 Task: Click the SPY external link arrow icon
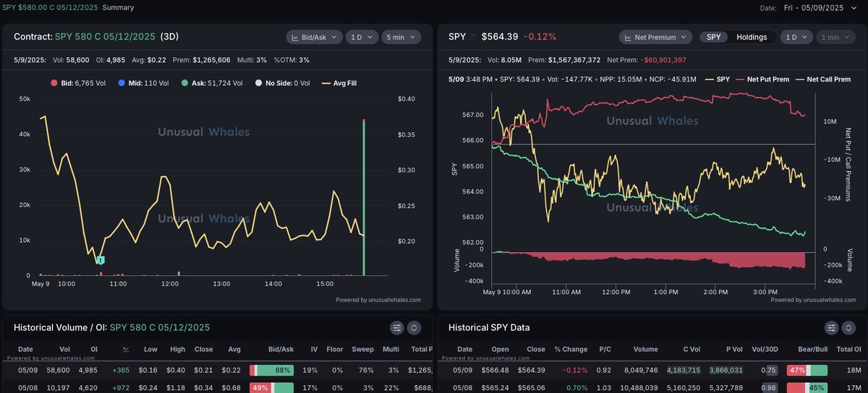click(472, 36)
